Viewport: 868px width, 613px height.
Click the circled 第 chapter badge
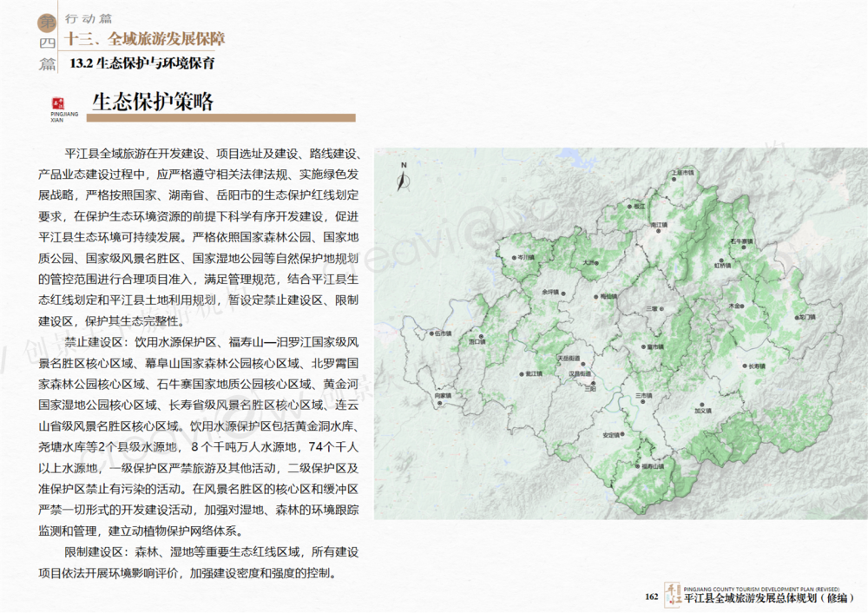[47, 22]
